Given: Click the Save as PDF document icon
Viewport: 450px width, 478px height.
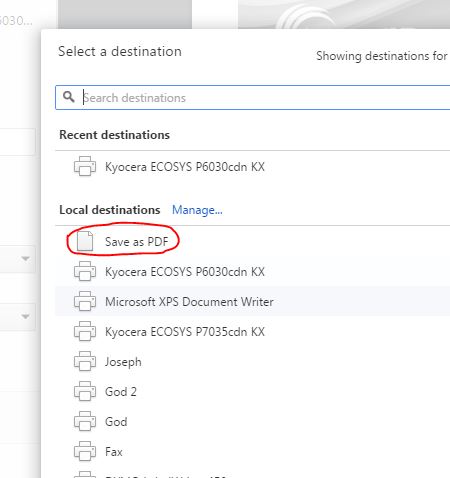Looking at the screenshot, I should click(x=85, y=241).
